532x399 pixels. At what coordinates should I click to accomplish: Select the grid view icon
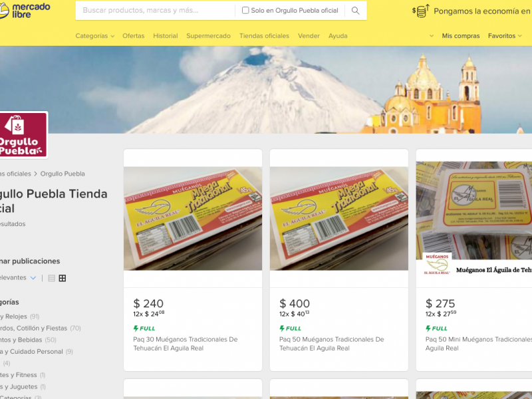(63, 278)
